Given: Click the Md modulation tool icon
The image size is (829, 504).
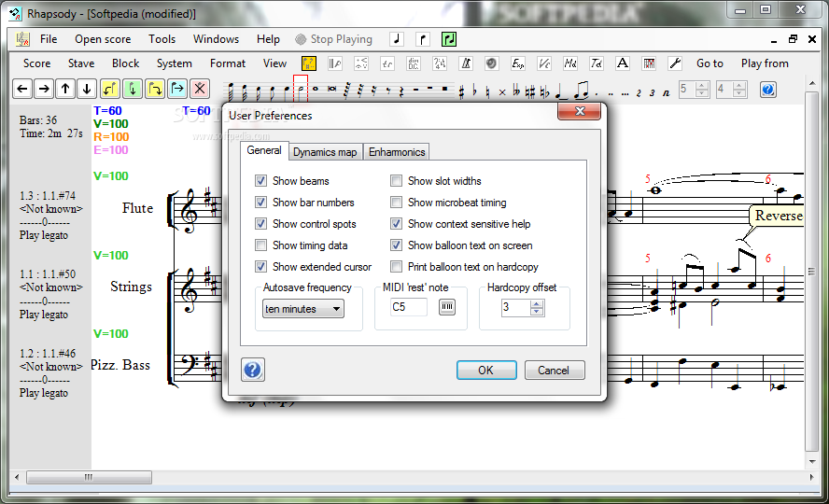Looking at the screenshot, I should tap(569, 63).
